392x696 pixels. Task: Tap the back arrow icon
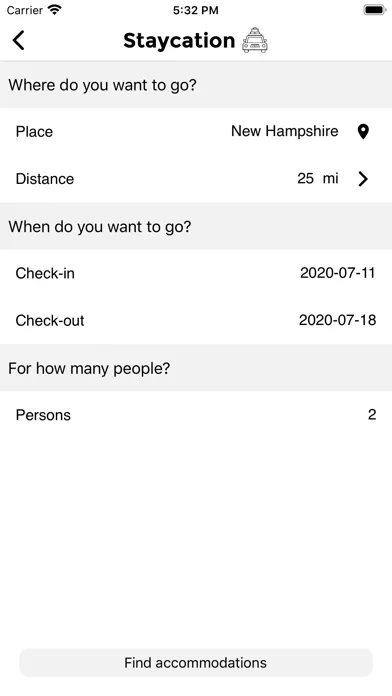19,40
